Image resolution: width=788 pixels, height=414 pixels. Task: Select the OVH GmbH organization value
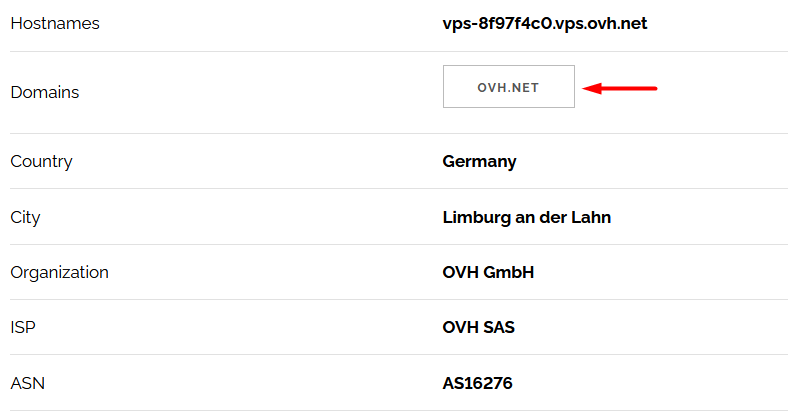coord(488,272)
